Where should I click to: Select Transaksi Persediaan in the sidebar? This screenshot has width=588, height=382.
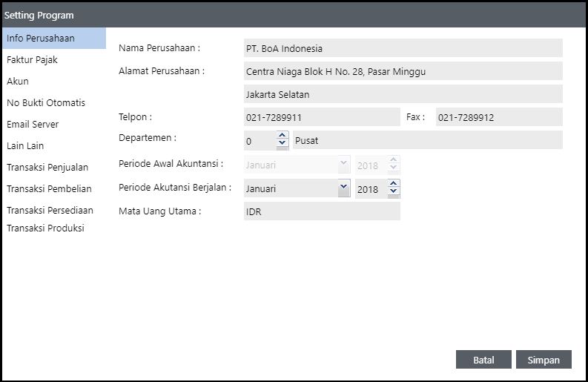50,210
